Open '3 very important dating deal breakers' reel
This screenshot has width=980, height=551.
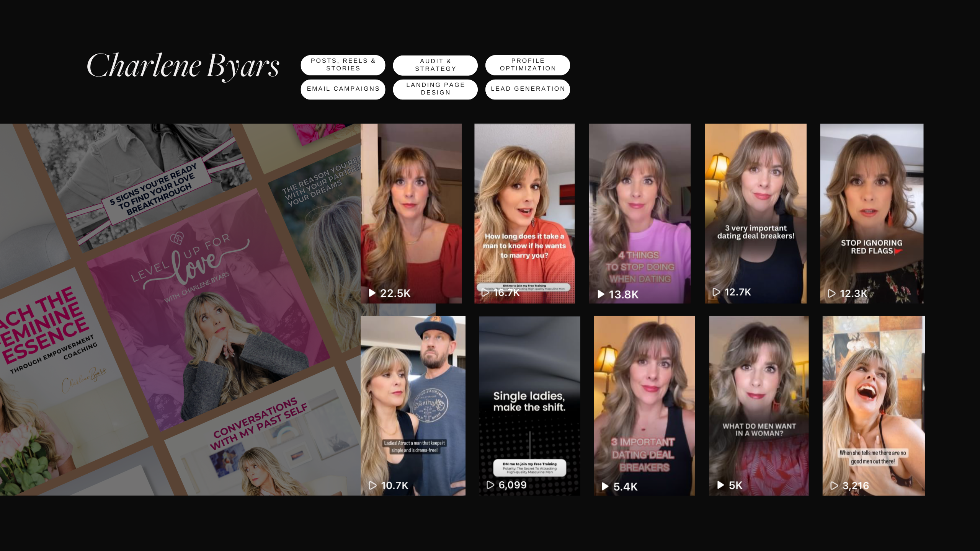click(x=756, y=214)
